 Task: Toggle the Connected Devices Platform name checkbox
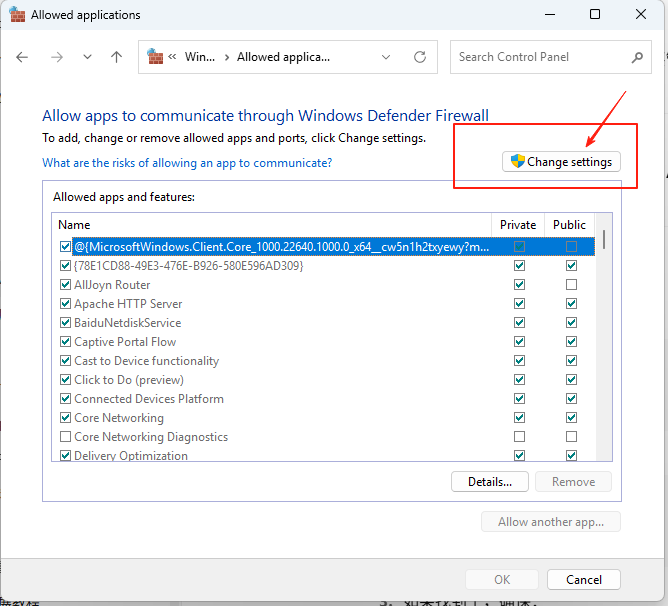(x=65, y=399)
